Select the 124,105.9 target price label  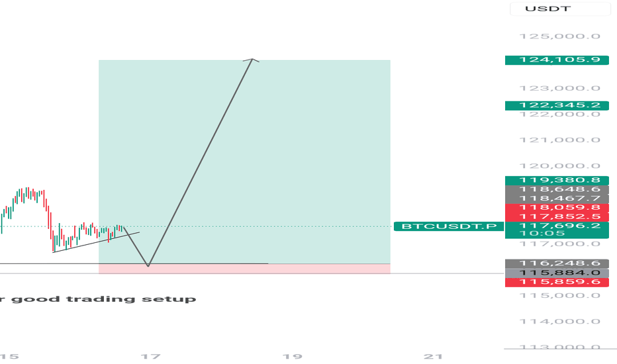(557, 60)
